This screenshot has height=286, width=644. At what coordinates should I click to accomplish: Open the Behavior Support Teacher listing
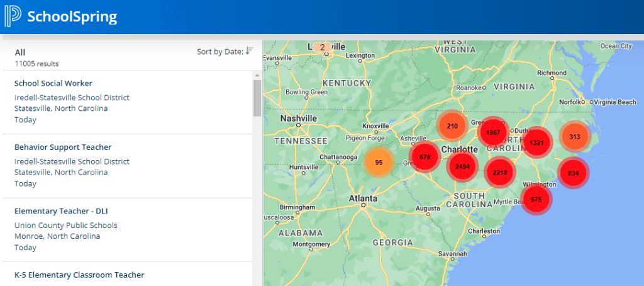point(63,147)
